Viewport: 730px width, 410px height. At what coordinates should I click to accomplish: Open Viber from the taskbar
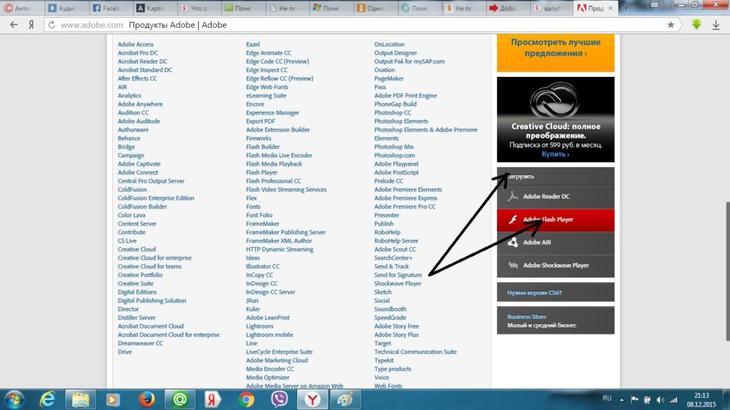(x=280, y=398)
